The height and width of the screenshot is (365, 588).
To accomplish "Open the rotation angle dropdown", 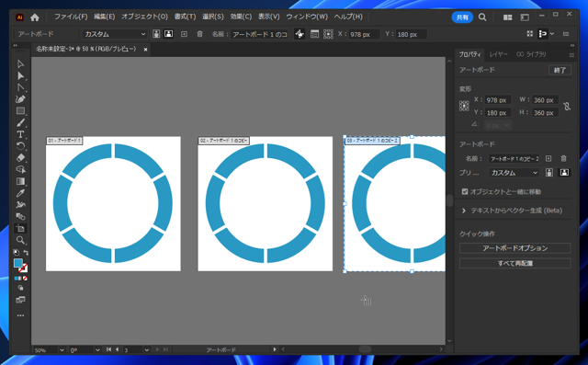I will pos(97,350).
